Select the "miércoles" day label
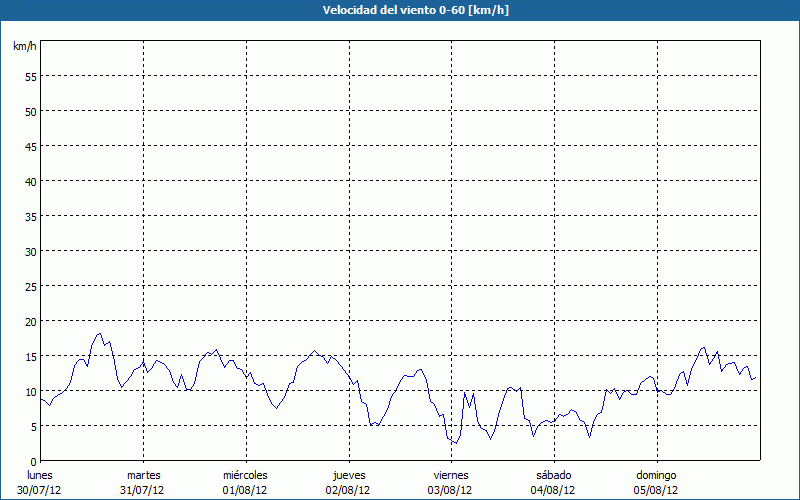 coord(245,475)
